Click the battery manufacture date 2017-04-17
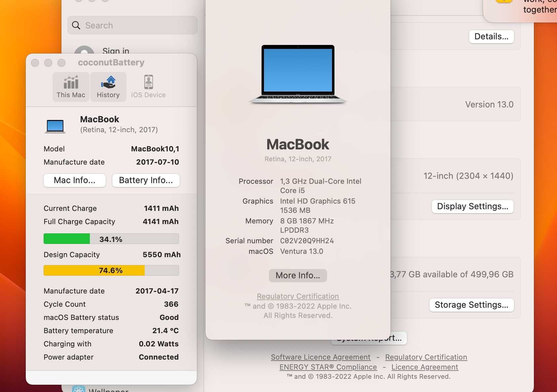The width and height of the screenshot is (557, 392). pyautogui.click(x=157, y=291)
